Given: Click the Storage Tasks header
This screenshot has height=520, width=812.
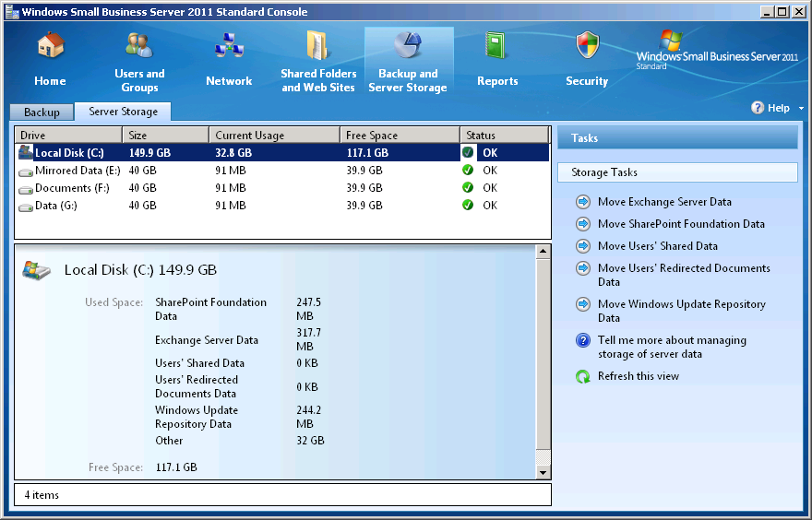Looking at the screenshot, I should tap(677, 172).
